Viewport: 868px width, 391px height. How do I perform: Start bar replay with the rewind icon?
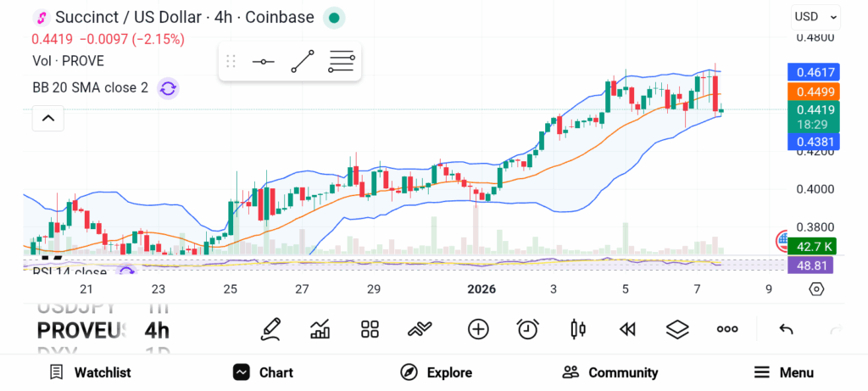[x=627, y=329]
